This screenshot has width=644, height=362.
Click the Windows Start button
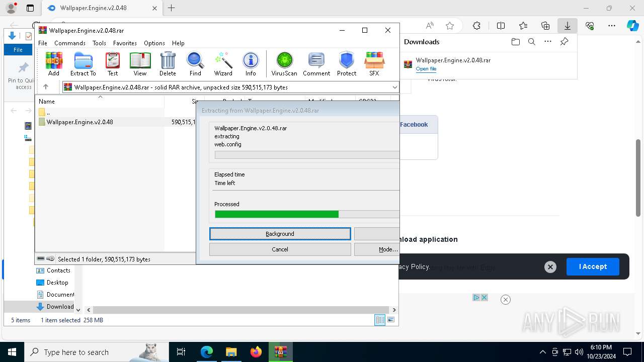[x=12, y=352]
